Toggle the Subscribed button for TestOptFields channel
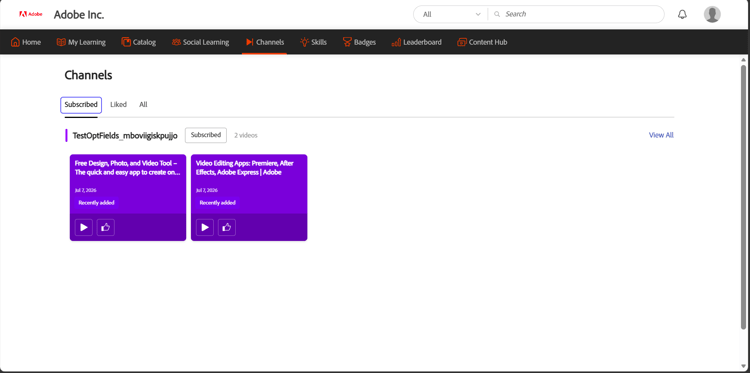Image resolution: width=750 pixels, height=373 pixels. tap(206, 135)
